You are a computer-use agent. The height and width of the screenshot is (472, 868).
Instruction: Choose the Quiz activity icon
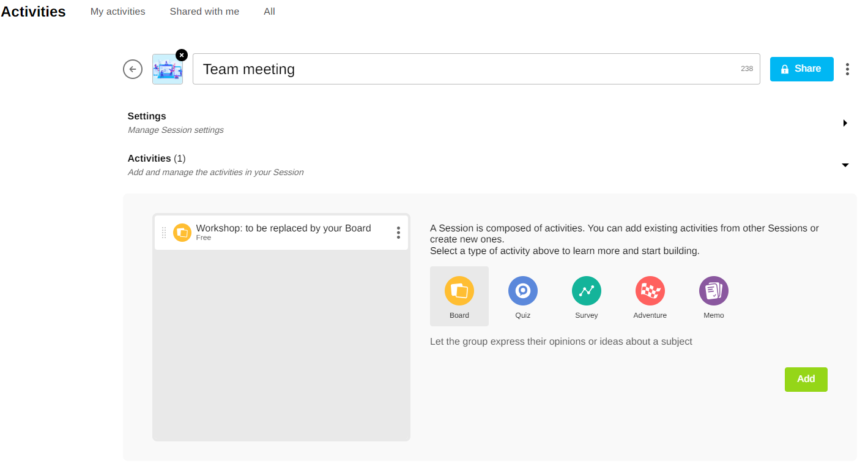click(x=522, y=291)
